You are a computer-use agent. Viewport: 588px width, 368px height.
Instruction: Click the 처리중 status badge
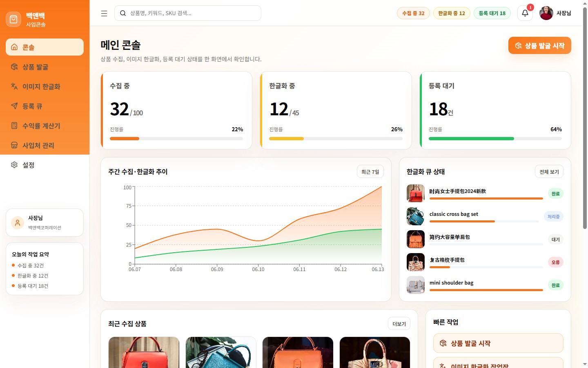[554, 216]
